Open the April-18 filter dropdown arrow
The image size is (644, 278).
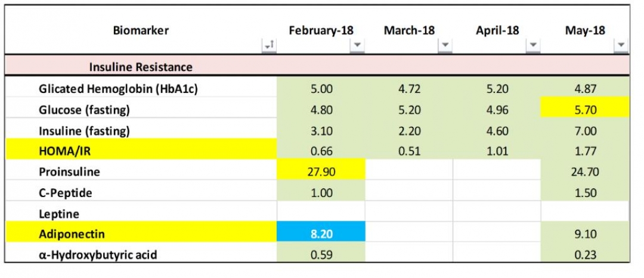(534, 45)
